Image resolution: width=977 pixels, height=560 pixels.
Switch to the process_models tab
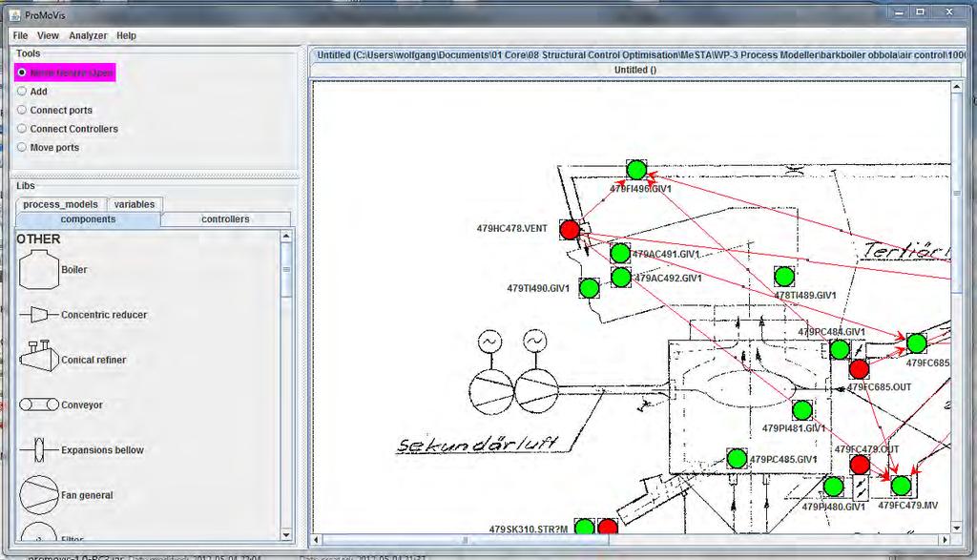pos(60,204)
